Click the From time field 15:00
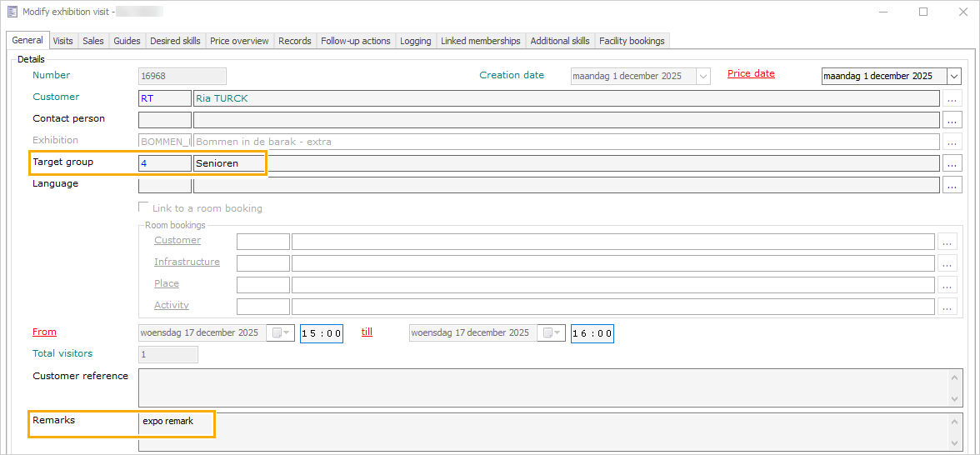The width and height of the screenshot is (980, 455). [322, 333]
